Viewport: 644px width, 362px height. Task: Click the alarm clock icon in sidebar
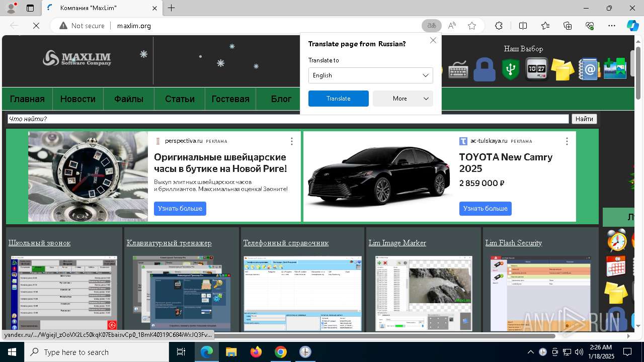(617, 240)
